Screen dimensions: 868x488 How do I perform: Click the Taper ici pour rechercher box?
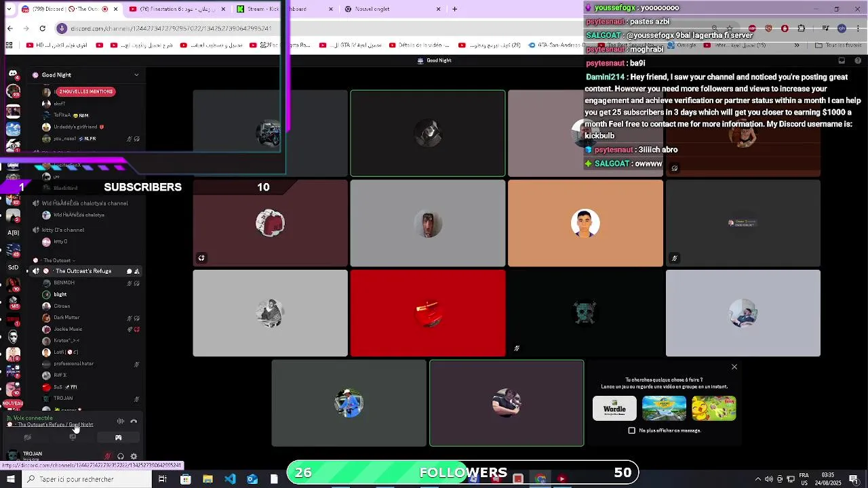point(87,479)
